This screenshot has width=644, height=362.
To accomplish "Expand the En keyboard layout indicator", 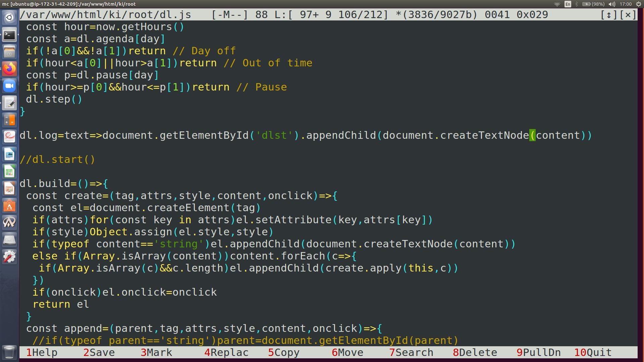I will (568, 4).
